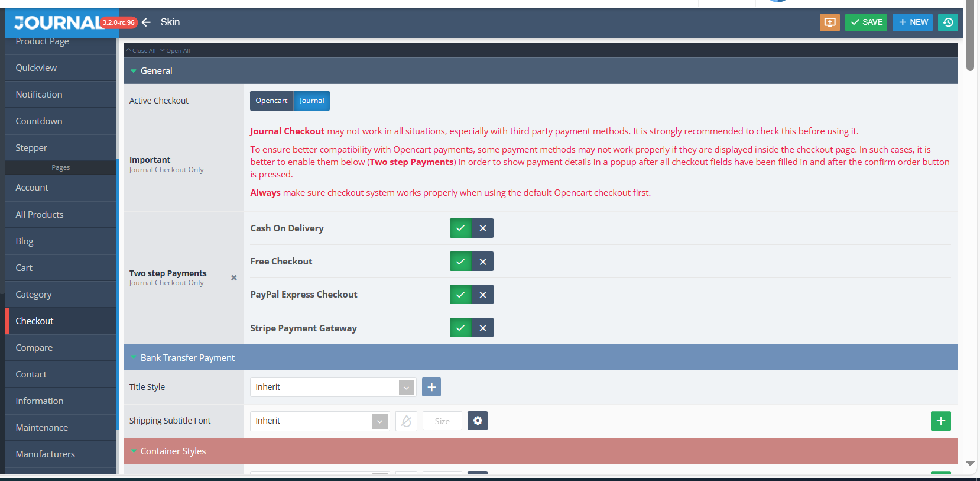Open Category in sidebar
The image size is (980, 481).
coord(61,295)
